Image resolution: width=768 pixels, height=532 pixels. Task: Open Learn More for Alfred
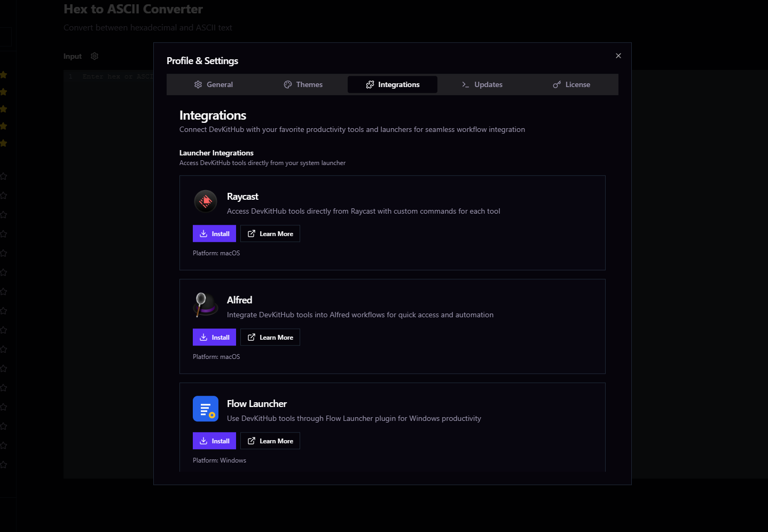point(270,337)
